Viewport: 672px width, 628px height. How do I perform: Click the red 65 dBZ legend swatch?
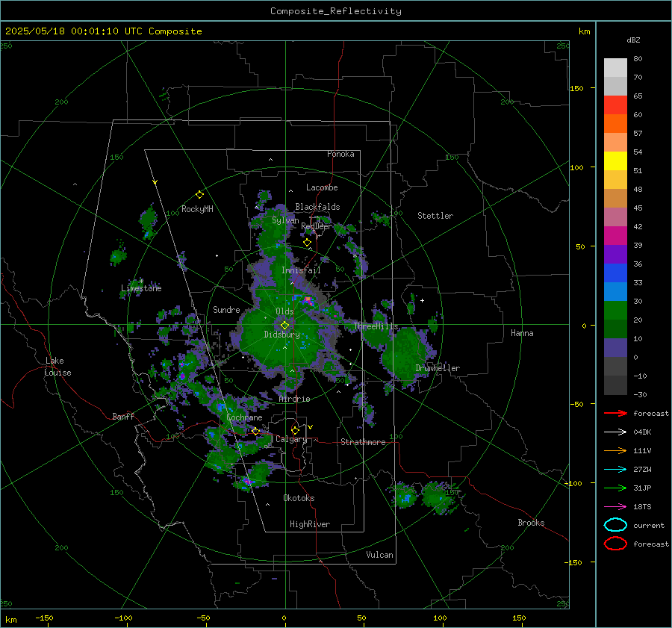click(x=615, y=105)
